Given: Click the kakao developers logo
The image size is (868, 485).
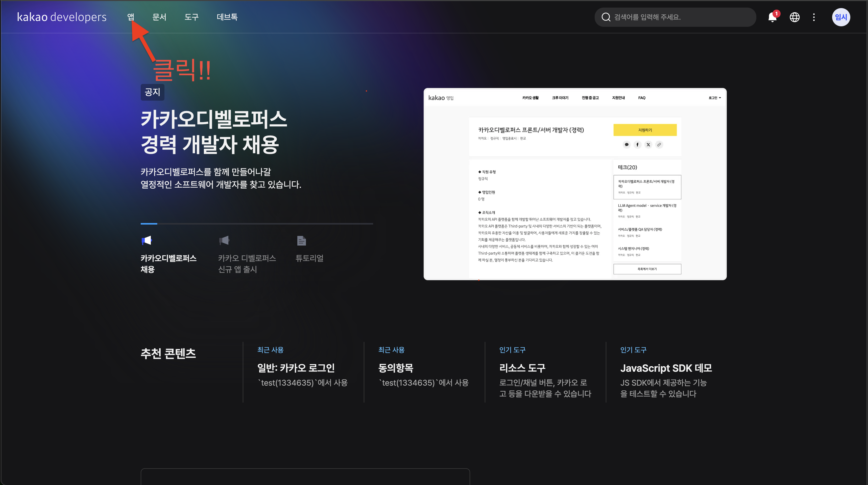Looking at the screenshot, I should click(x=62, y=17).
